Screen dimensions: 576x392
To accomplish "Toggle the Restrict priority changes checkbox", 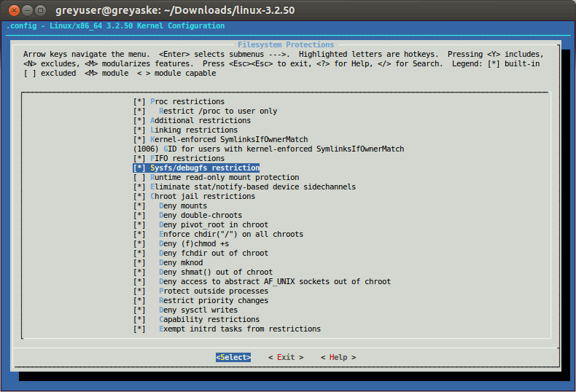I will click(x=139, y=301).
